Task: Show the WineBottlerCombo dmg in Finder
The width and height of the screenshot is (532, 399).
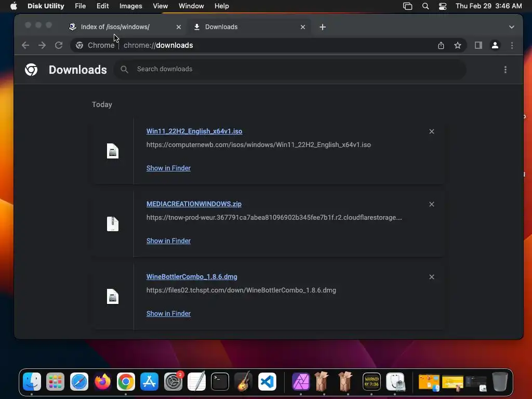Action: tap(169, 313)
